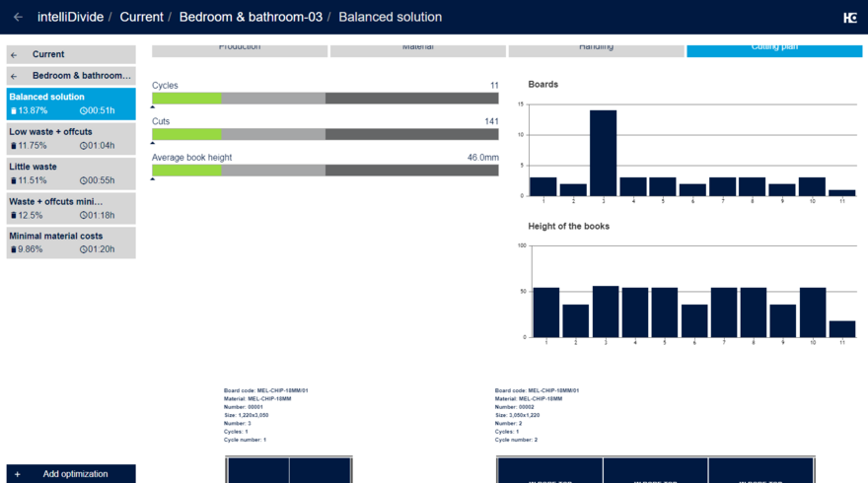
Task: Click the Cuts progress bar
Action: coord(325,134)
